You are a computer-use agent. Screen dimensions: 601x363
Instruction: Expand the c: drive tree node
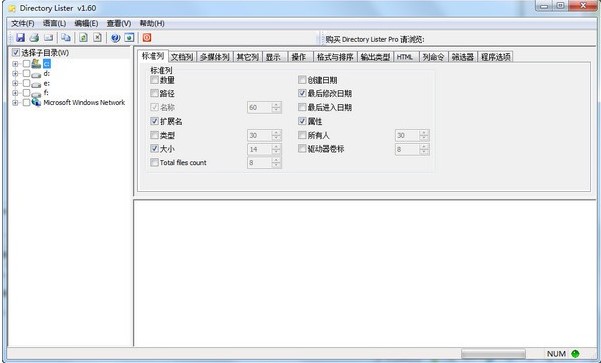[15, 64]
